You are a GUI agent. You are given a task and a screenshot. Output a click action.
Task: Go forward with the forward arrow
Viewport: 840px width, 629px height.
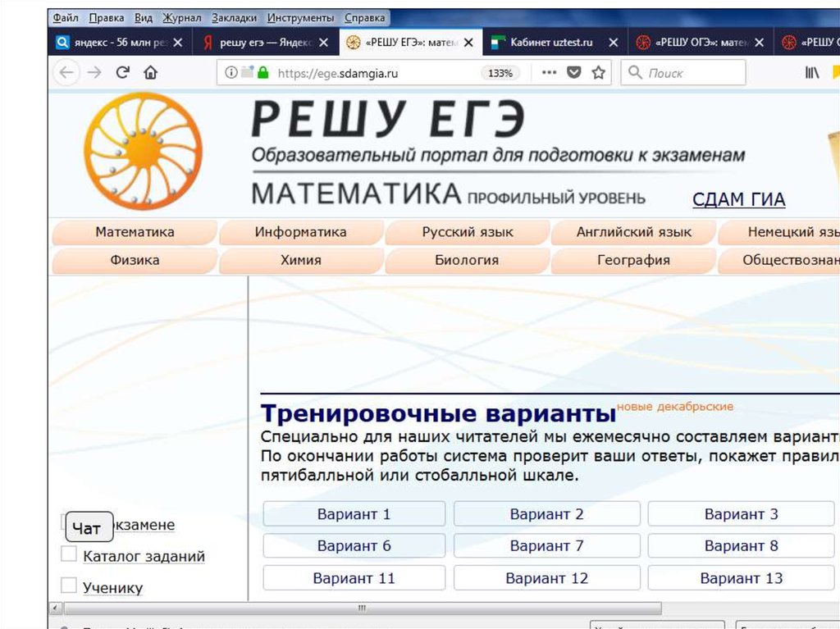point(94,72)
